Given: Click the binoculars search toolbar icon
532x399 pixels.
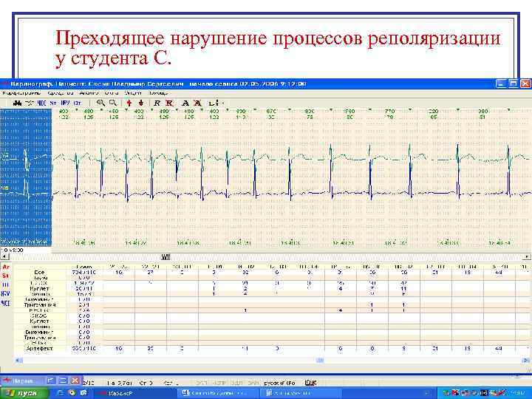Looking at the screenshot, I should [17, 103].
